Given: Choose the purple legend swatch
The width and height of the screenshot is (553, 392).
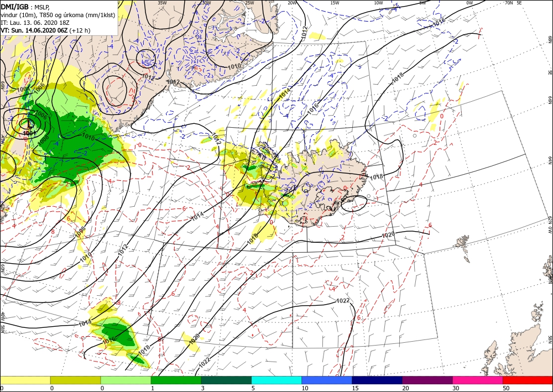Looking at the screenshot, I should click(427, 380).
